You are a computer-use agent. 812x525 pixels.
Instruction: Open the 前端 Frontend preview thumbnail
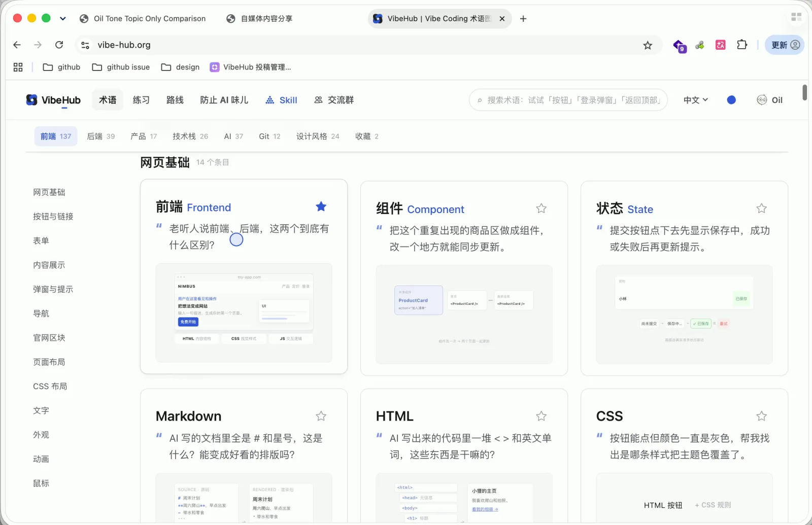[244, 312]
